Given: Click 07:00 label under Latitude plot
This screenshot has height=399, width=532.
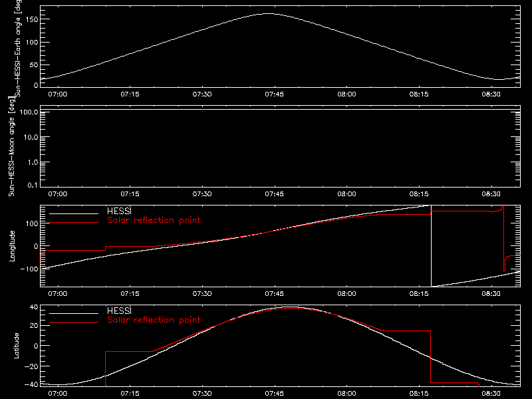Looking at the screenshot, I should pyautogui.click(x=58, y=393).
